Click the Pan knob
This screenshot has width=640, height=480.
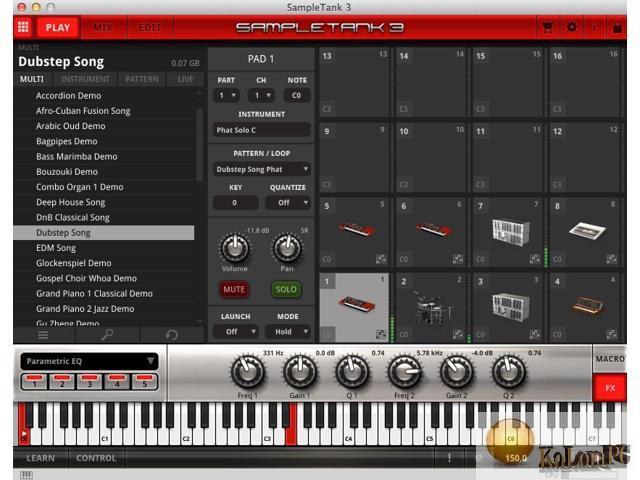click(x=287, y=248)
